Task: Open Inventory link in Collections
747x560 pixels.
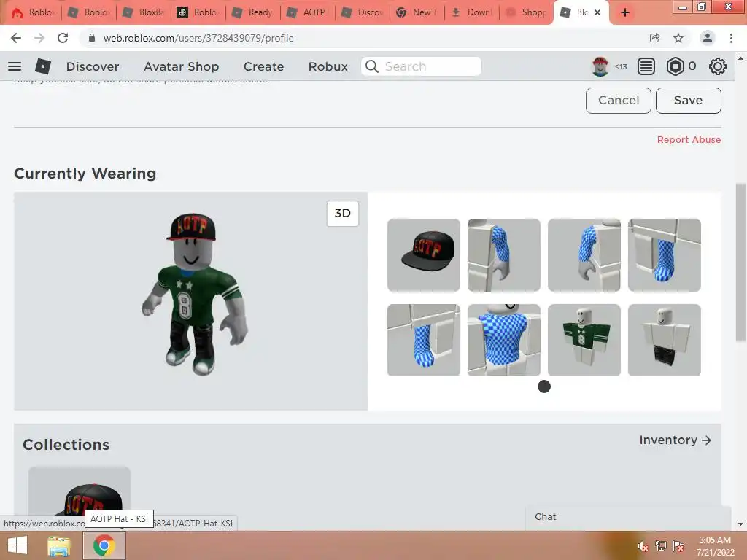Action: tap(676, 440)
